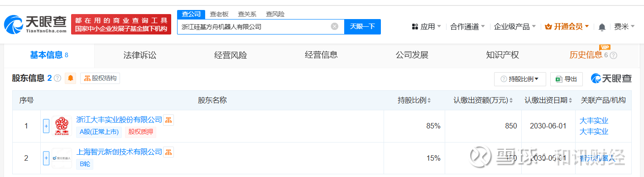Click the 天眼一下 search button
Viewport: 644px width, 177px height.
click(363, 26)
